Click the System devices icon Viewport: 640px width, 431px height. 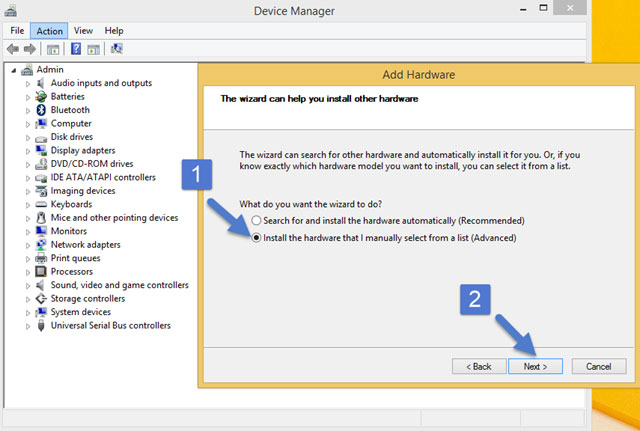click(x=41, y=312)
